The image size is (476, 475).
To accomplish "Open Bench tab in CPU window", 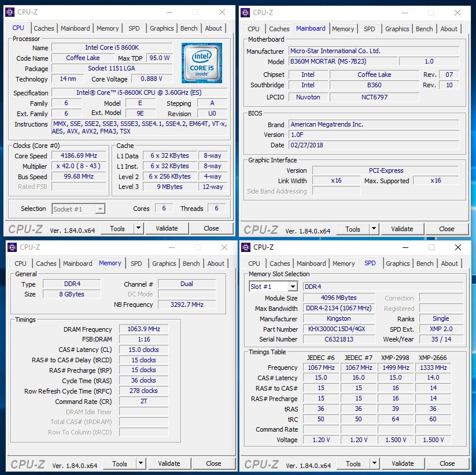I will pyautogui.click(x=189, y=28).
